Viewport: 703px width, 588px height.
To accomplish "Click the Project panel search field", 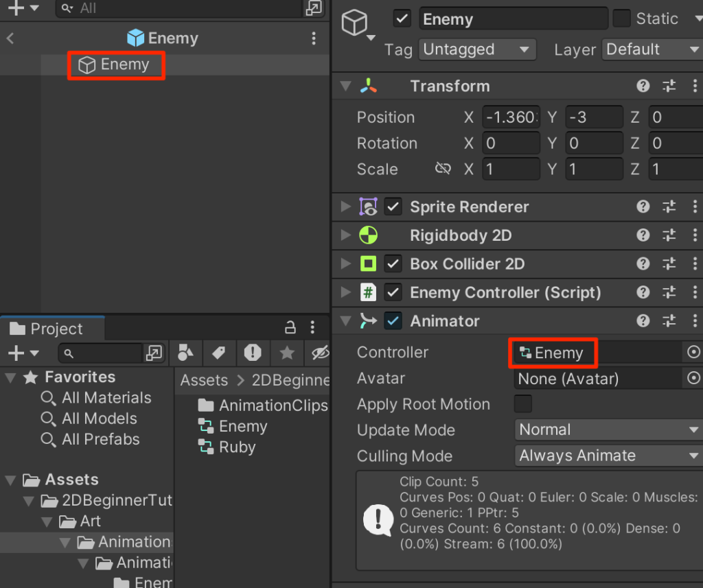I will click(100, 353).
